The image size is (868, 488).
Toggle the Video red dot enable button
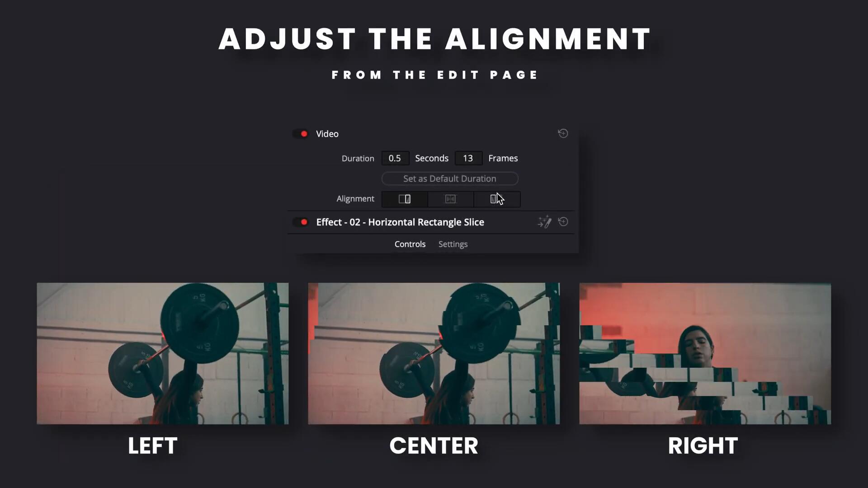click(302, 133)
